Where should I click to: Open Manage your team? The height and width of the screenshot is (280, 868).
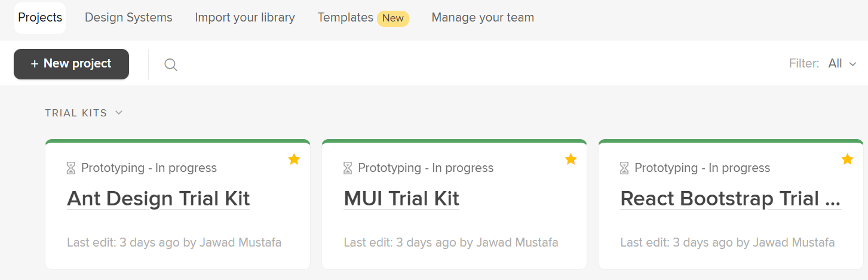tap(483, 18)
